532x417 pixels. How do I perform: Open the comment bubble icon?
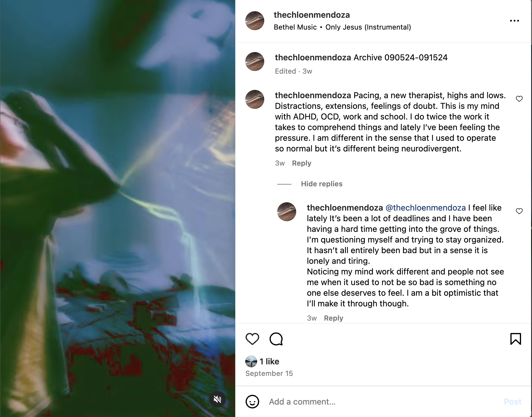(x=276, y=339)
